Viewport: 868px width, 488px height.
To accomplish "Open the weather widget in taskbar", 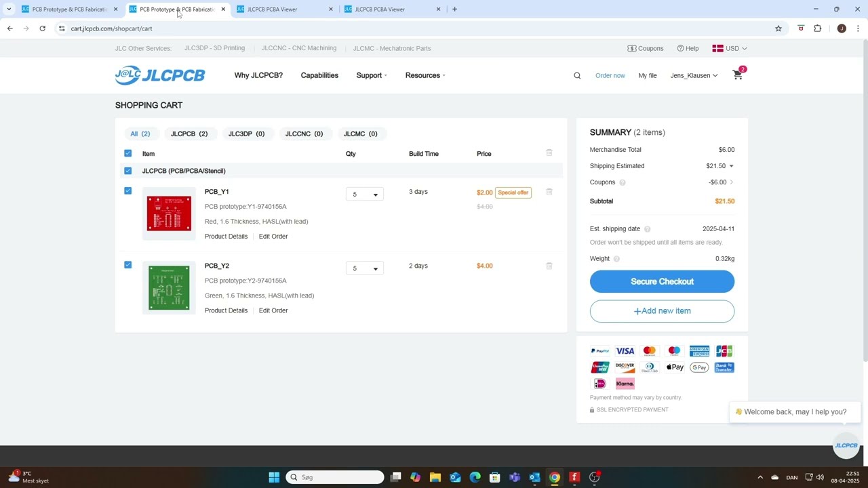I will click(x=28, y=477).
